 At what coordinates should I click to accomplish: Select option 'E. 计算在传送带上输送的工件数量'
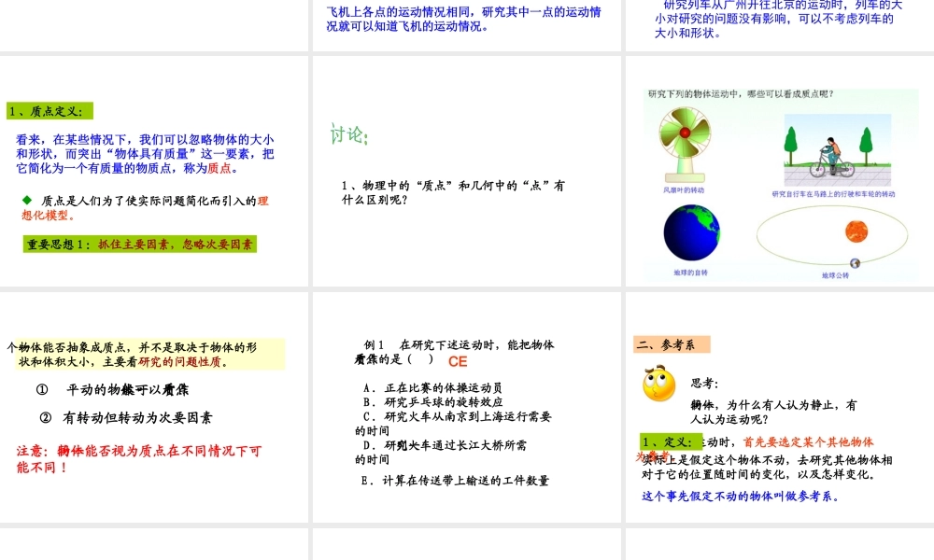455,481
